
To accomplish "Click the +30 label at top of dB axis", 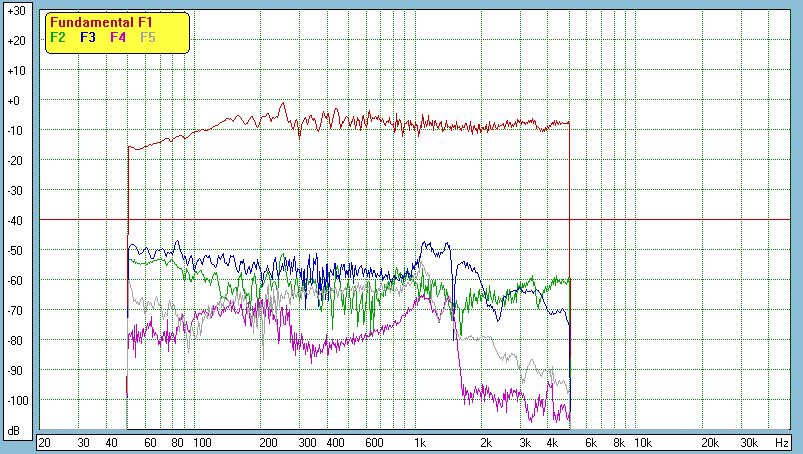I will click(15, 11).
